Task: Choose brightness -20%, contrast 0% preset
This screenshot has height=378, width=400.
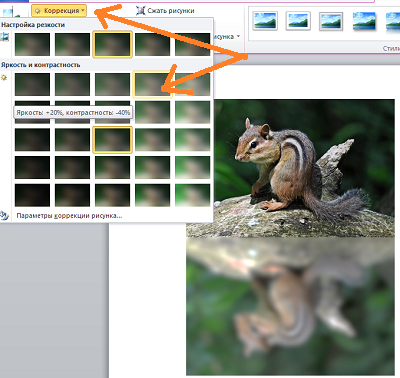Action: pos(72,140)
